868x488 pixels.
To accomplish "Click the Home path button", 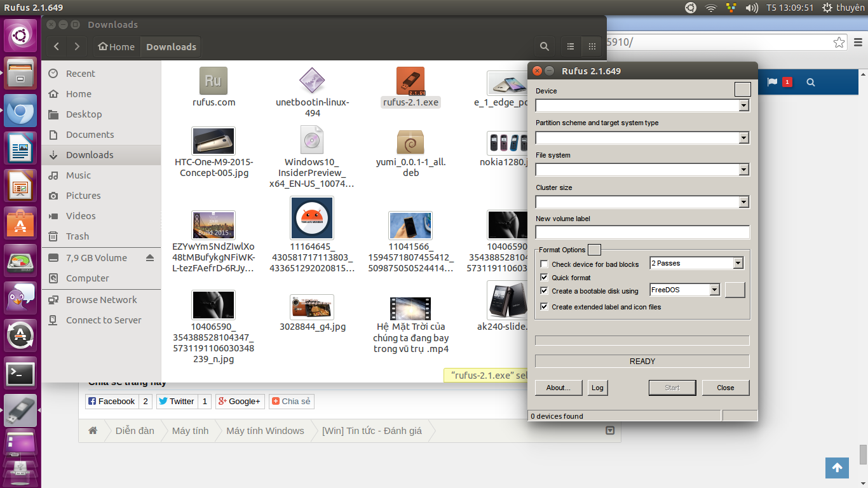I will coord(116,46).
